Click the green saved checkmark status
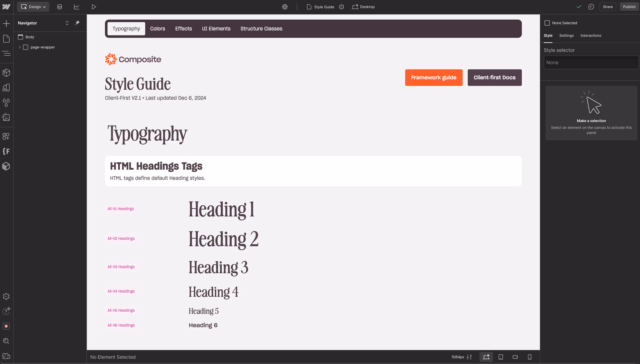Image resolution: width=640 pixels, height=364 pixels. (x=579, y=7)
